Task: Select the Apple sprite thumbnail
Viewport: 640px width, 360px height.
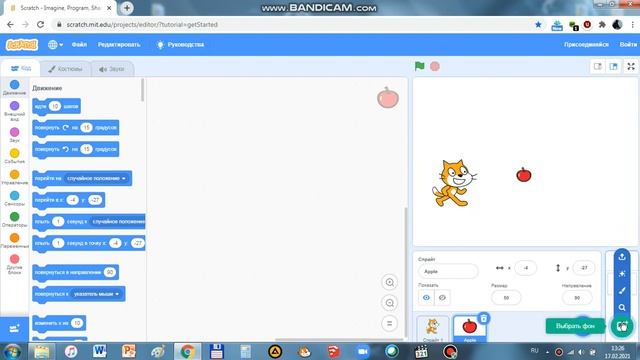Action: coord(470,329)
